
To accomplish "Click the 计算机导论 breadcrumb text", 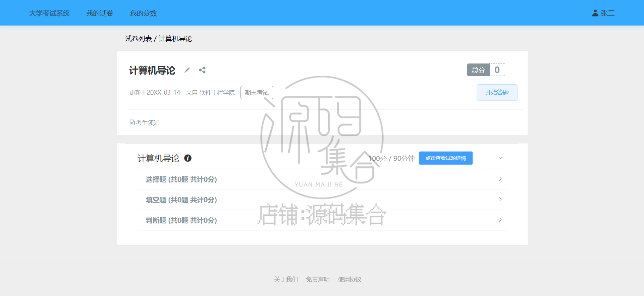I will [175, 39].
